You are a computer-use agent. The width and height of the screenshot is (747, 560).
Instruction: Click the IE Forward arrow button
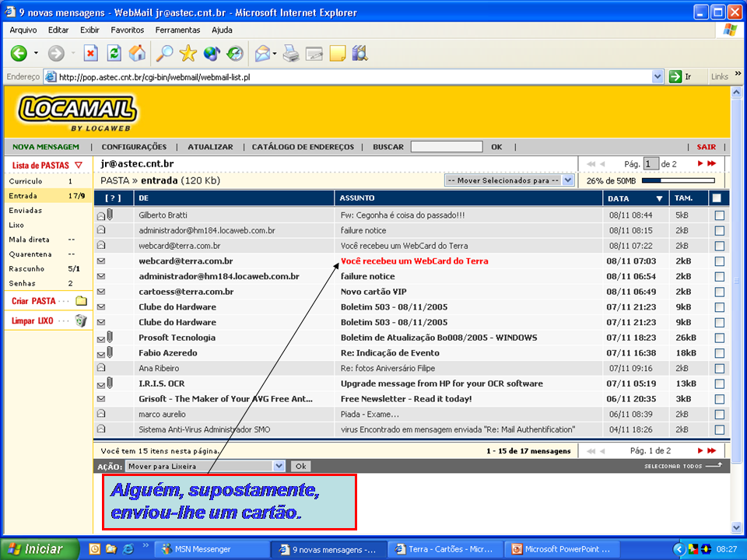(56, 54)
